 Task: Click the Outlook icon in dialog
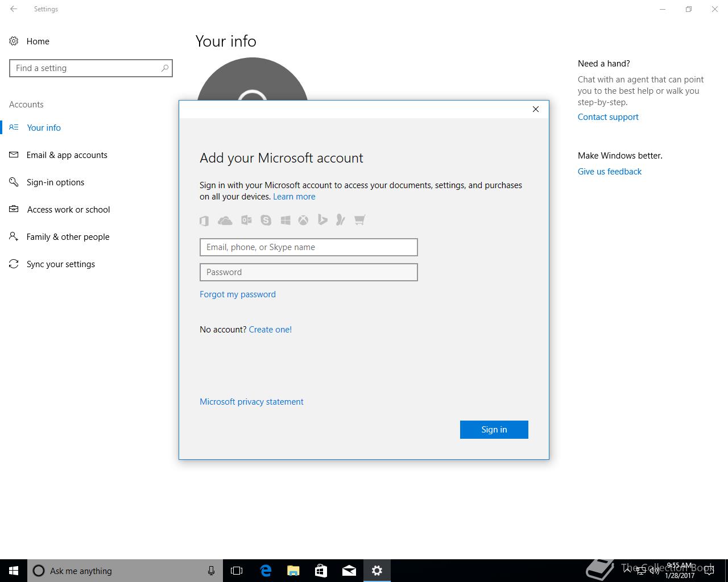[246, 220]
